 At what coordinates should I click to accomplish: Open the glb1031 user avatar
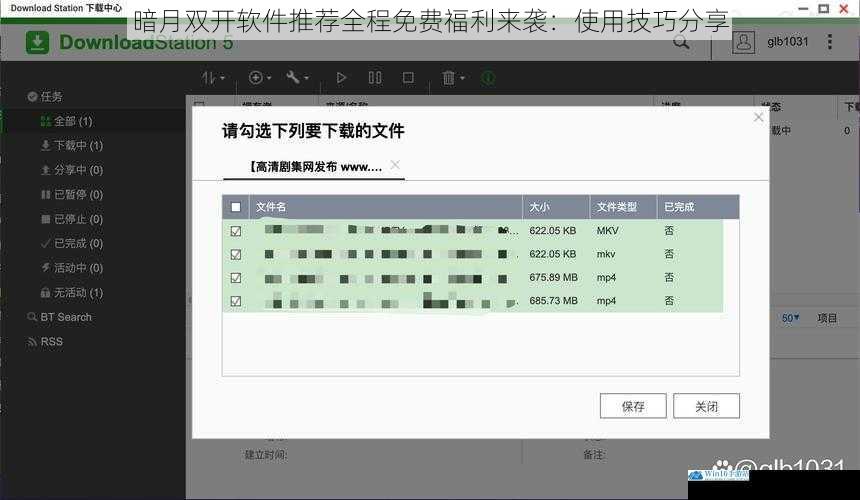coord(744,42)
